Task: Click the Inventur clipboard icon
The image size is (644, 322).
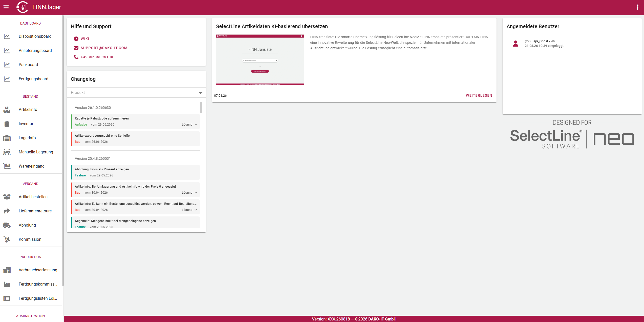Action: click(x=7, y=124)
